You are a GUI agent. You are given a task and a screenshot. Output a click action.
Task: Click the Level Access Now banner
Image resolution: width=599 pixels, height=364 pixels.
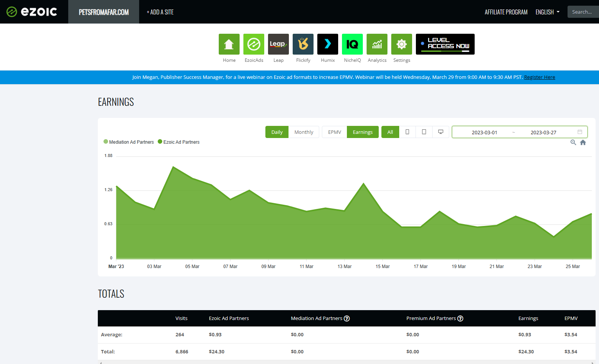tap(445, 44)
